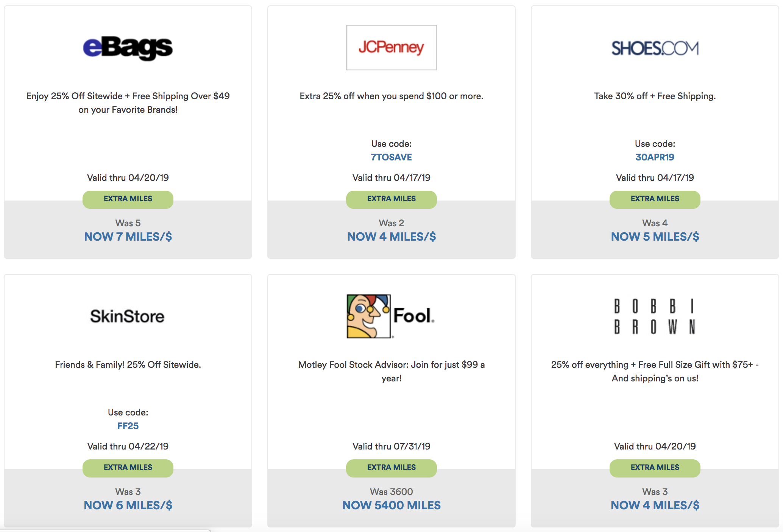Viewport: 783px width, 532px height.
Task: Click the eBags logo
Action: 128,48
